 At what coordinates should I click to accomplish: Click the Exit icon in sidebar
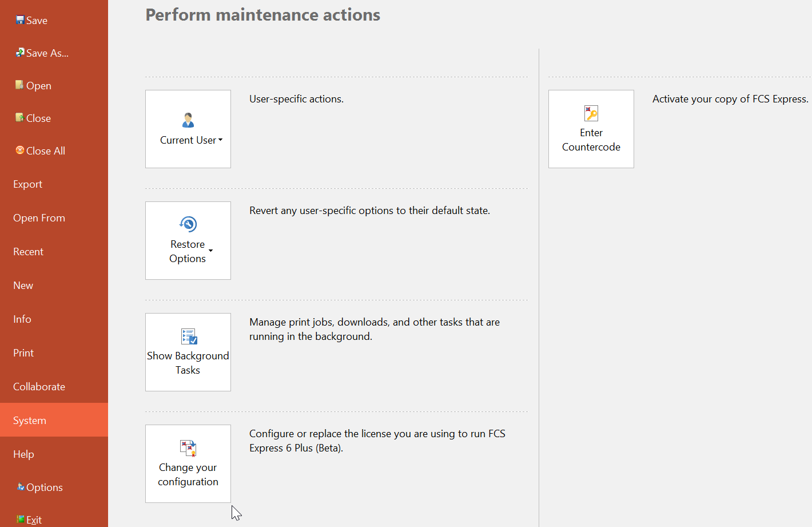[x=21, y=520]
